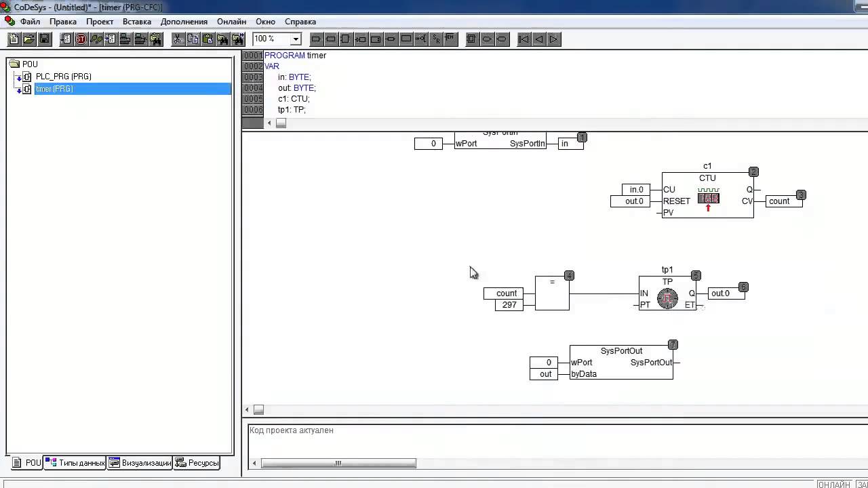
Task: Switch to the Визуализации tab
Action: (140, 463)
